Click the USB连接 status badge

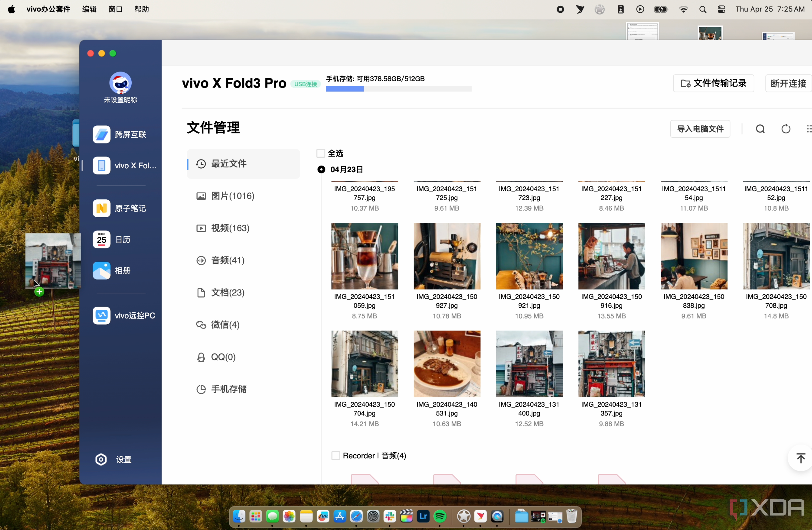pos(305,84)
